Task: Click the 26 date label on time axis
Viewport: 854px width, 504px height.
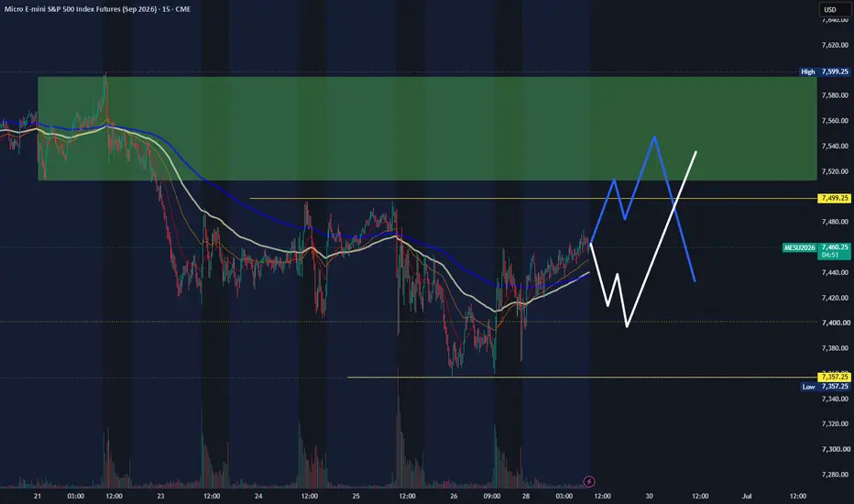Action: click(x=454, y=496)
